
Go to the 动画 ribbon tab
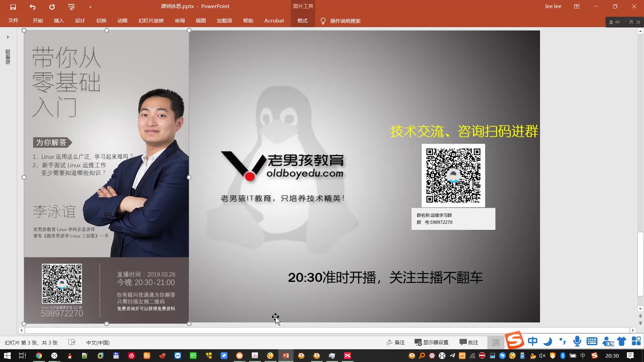click(x=122, y=21)
